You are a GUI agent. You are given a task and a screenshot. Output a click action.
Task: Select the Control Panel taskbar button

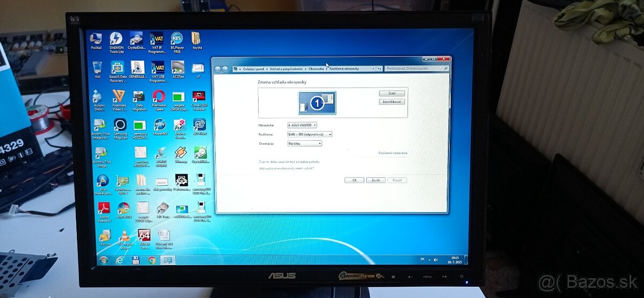pyautogui.click(x=167, y=260)
